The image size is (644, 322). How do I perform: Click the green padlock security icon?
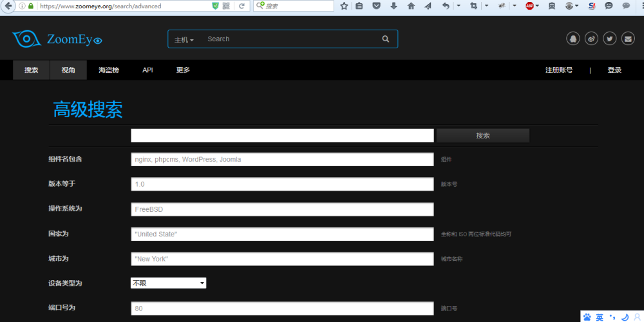click(30, 6)
